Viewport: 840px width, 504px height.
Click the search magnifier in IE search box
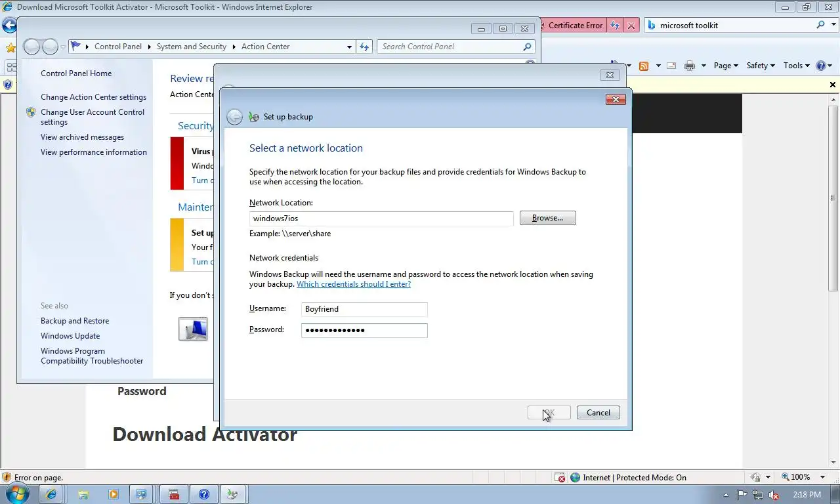click(820, 25)
